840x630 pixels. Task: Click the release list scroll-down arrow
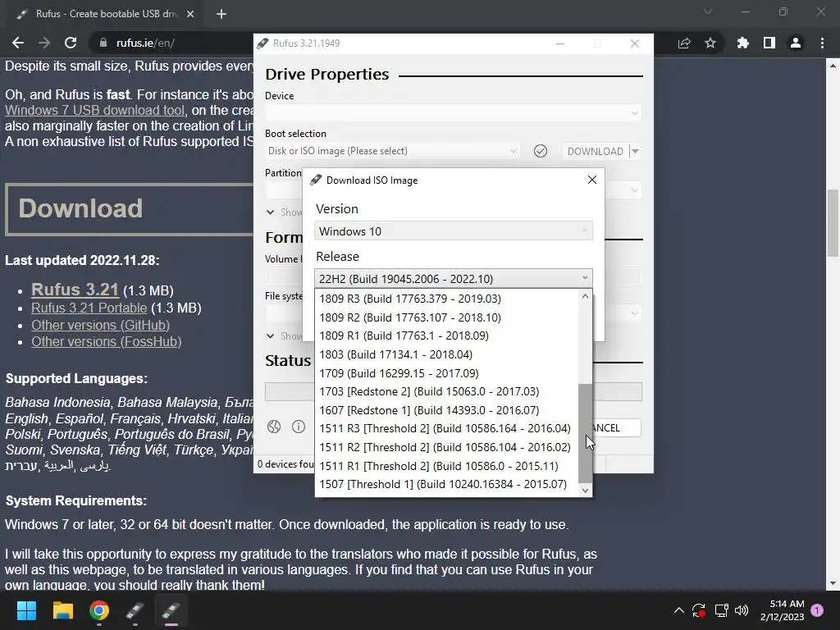pyautogui.click(x=585, y=490)
